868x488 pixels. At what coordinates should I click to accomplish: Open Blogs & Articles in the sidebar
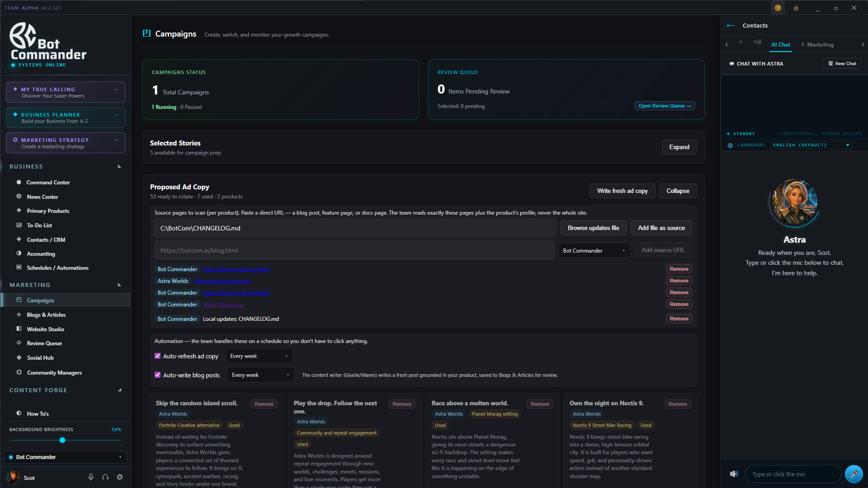46,314
